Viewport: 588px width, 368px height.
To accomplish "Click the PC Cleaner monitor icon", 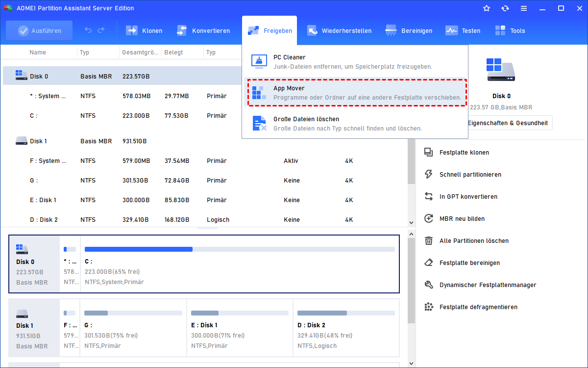I will (259, 61).
